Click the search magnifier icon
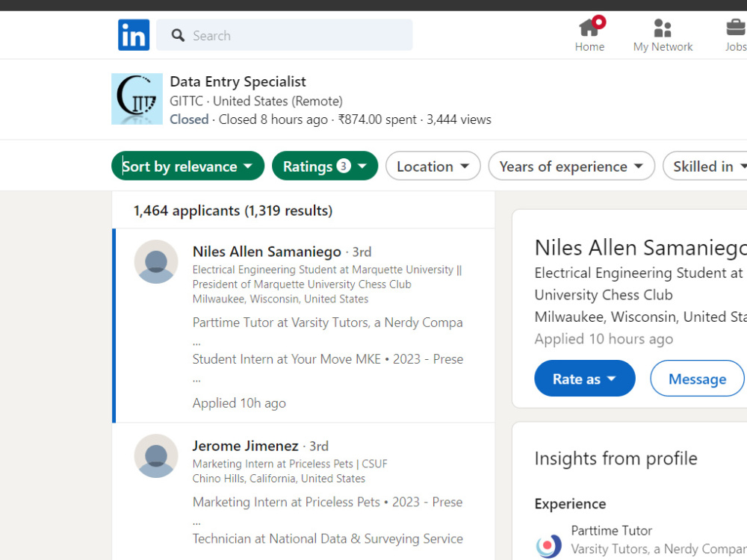Viewport: 747px width, 560px height. (x=178, y=35)
